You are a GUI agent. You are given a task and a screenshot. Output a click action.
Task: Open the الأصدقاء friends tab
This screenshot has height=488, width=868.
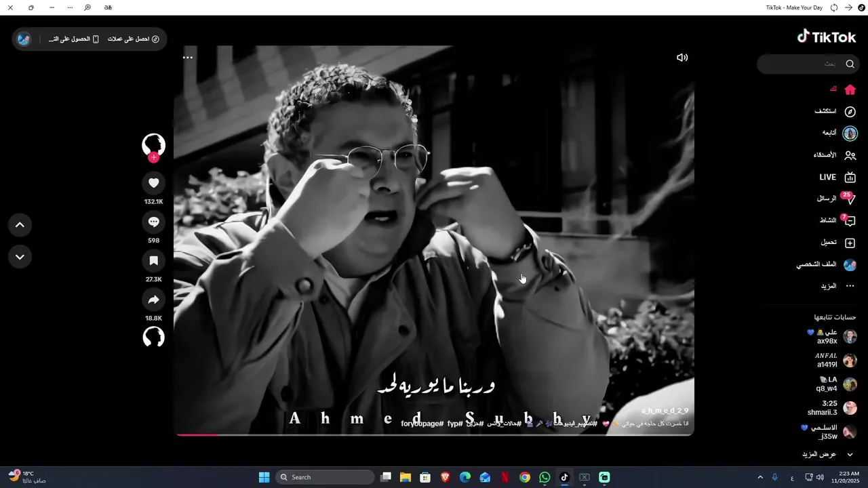pyautogui.click(x=834, y=155)
